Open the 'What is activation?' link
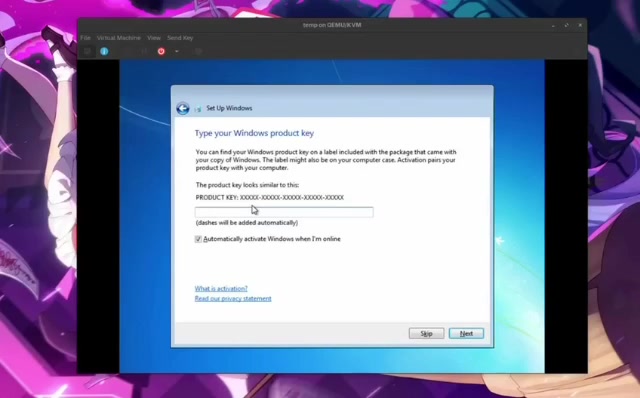Viewport: 640px width, 398px height. pyautogui.click(x=221, y=288)
